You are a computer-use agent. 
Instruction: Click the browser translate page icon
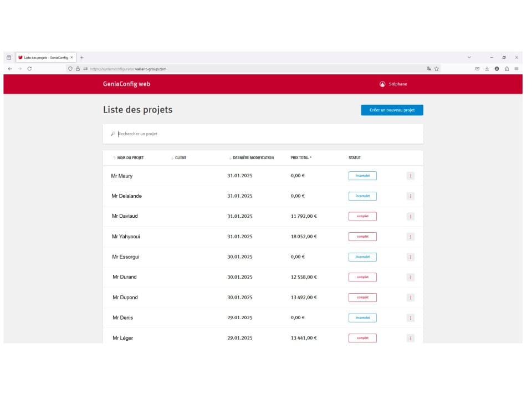pyautogui.click(x=429, y=69)
